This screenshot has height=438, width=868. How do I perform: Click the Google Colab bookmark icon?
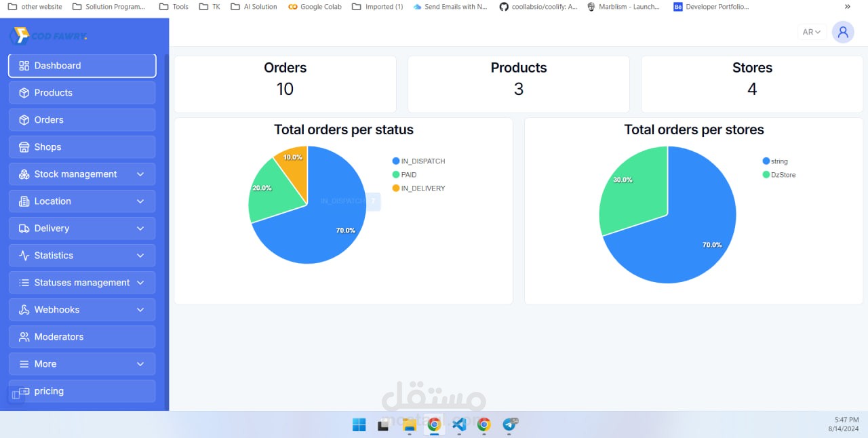point(292,7)
